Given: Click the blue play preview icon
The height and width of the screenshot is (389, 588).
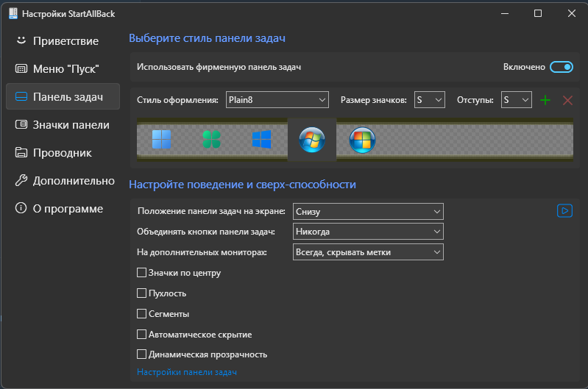Looking at the screenshot, I should [x=564, y=210].
